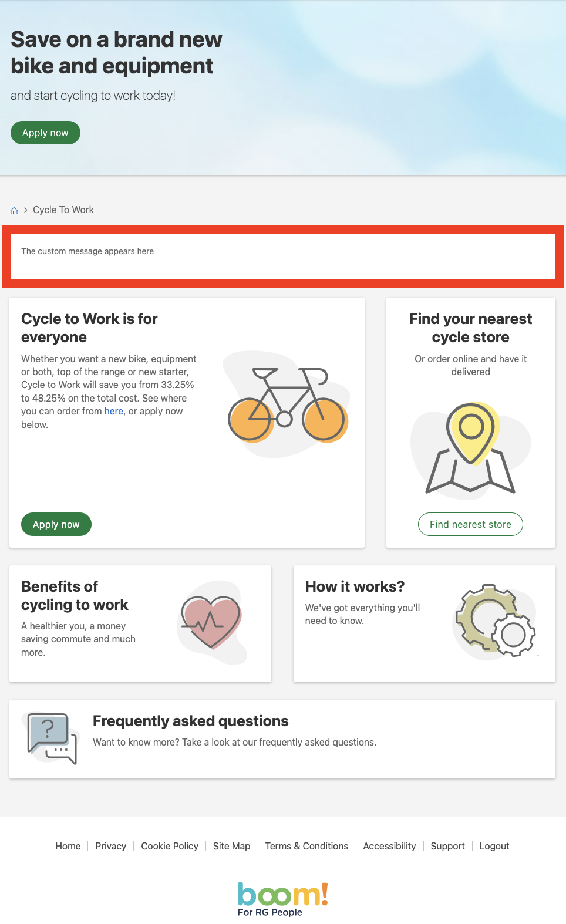Open the Cookie Policy footer link
Screen dimensions: 566x924
pyautogui.click(x=170, y=846)
